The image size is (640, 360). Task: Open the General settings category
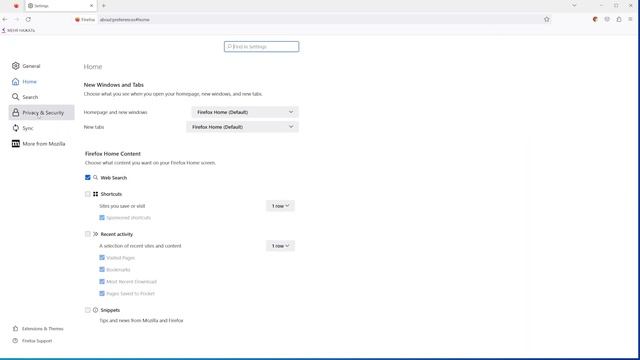click(41, 66)
